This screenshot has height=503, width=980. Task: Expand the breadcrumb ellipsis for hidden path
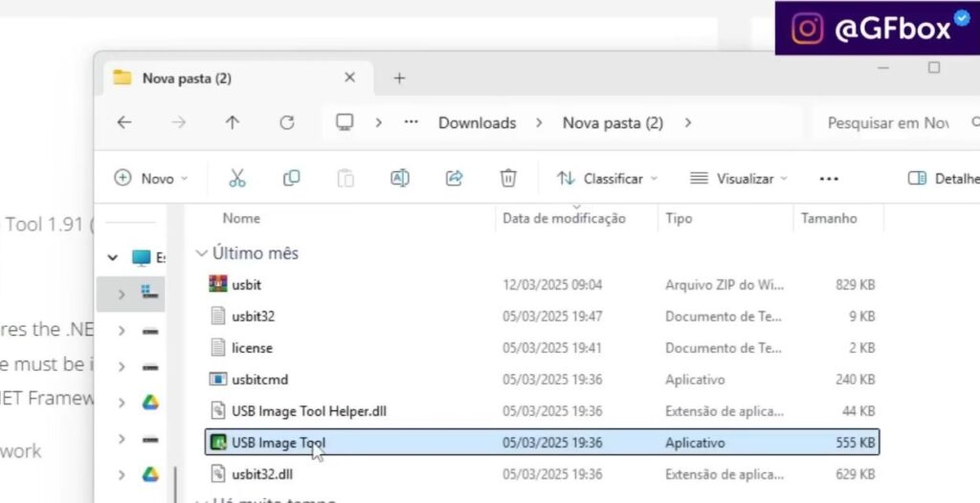[x=412, y=122]
